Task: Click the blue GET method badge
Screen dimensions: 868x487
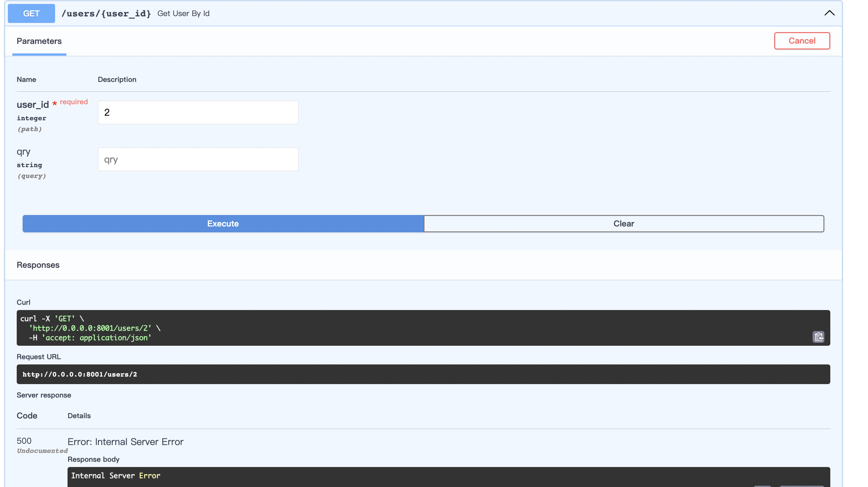Action: click(x=31, y=13)
